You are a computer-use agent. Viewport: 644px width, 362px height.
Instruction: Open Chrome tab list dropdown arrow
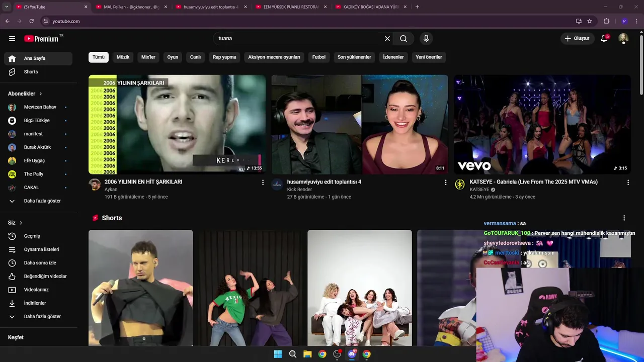(7, 7)
